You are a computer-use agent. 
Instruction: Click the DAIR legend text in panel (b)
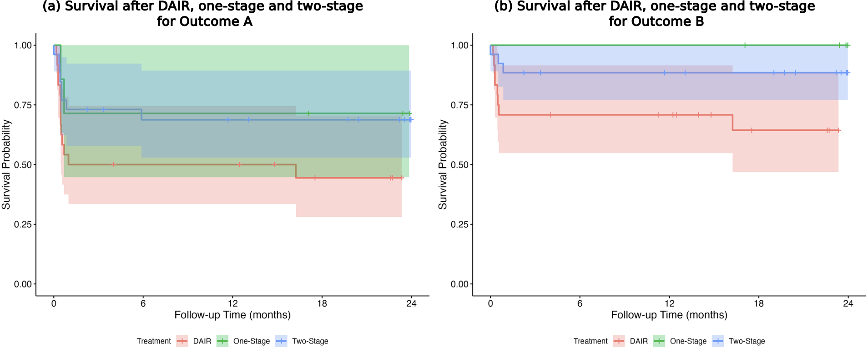click(x=639, y=341)
